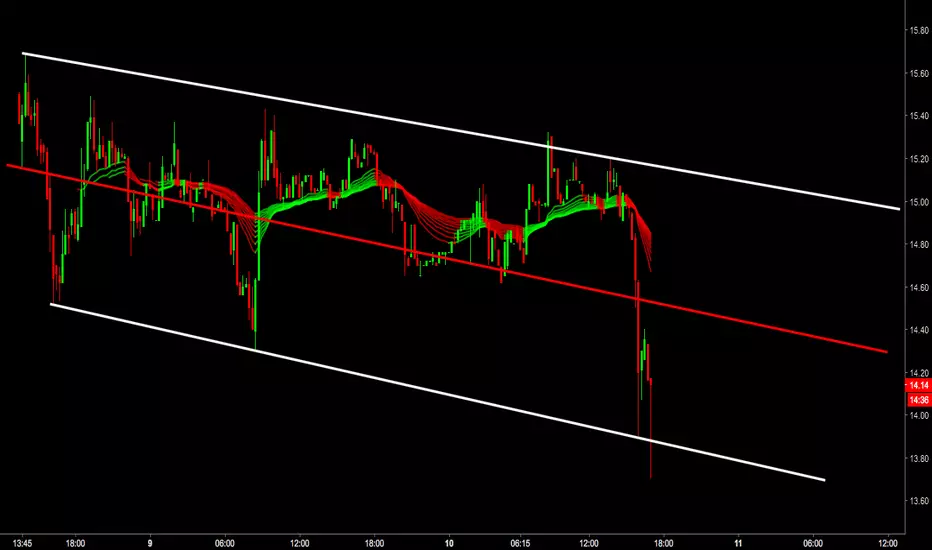Click the time label 10 on the axis

(x=449, y=543)
